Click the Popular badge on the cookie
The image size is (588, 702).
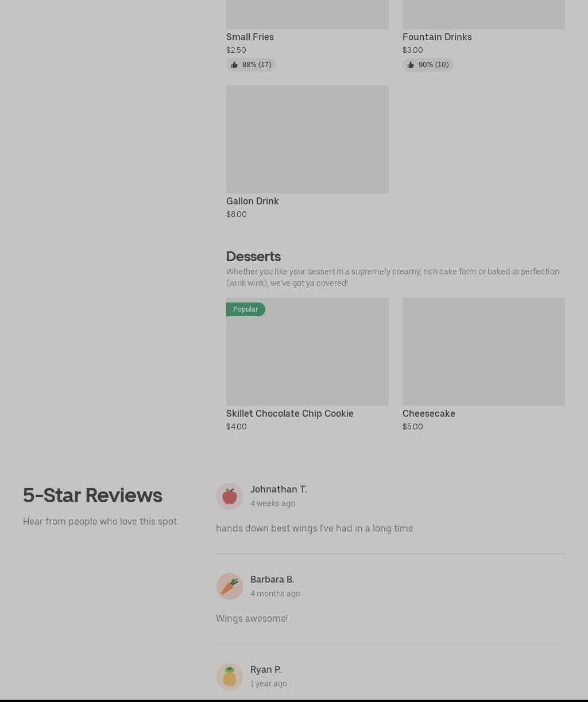pyautogui.click(x=246, y=309)
